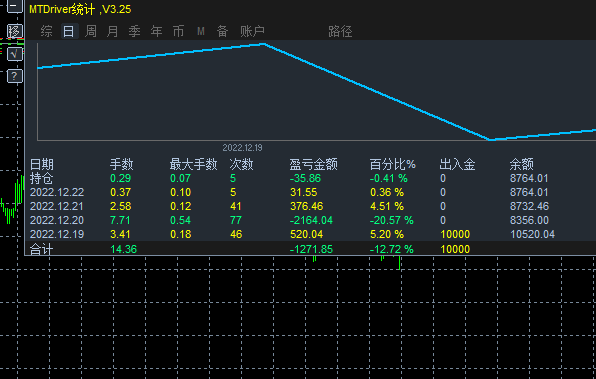The width and height of the screenshot is (596, 379).
Task: Select the 2022.12.22 date row
Action: pyautogui.click(x=57, y=192)
